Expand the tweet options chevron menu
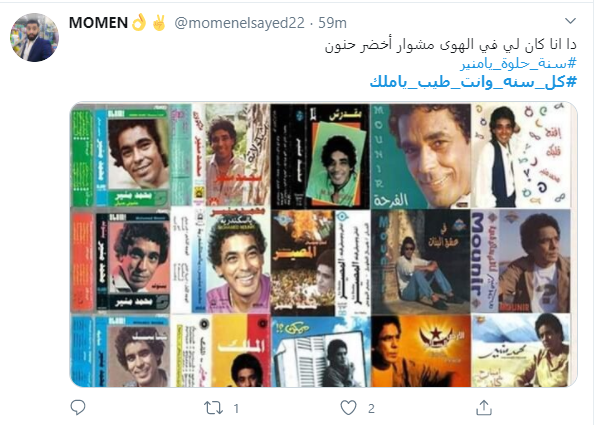Screen dimensions: 596x425 tap(570, 21)
